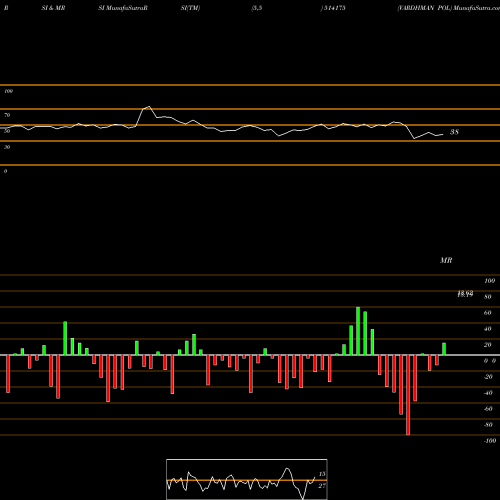Click the 20 label on the MR axis
This screenshot has height=500, width=500.
[x=488, y=345]
